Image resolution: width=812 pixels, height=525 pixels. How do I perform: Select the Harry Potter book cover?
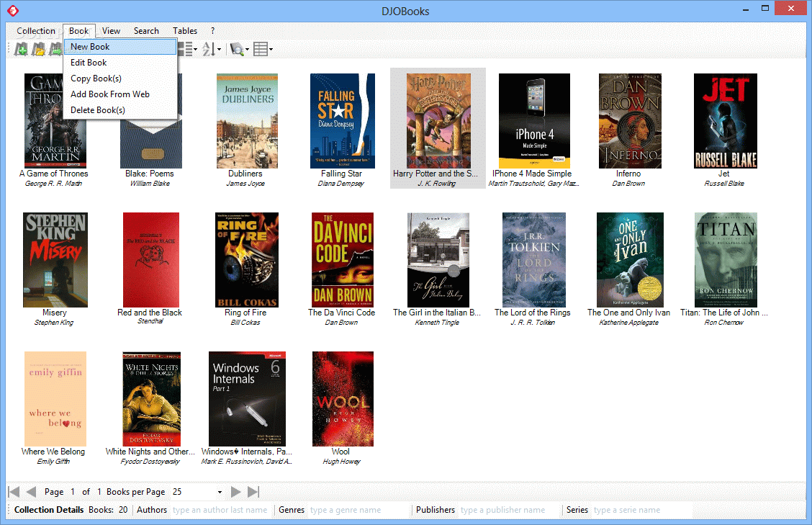[x=438, y=121]
